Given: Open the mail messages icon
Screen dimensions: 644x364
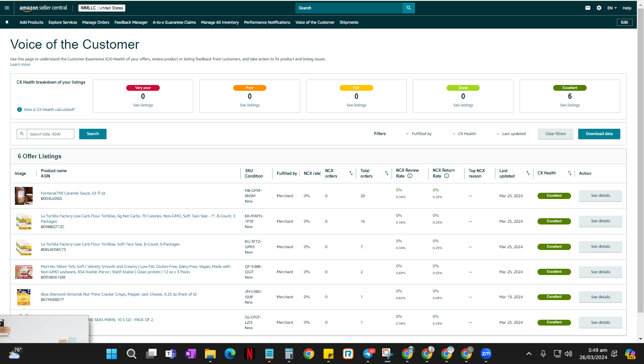Looking at the screenshot, I should click(x=588, y=8).
